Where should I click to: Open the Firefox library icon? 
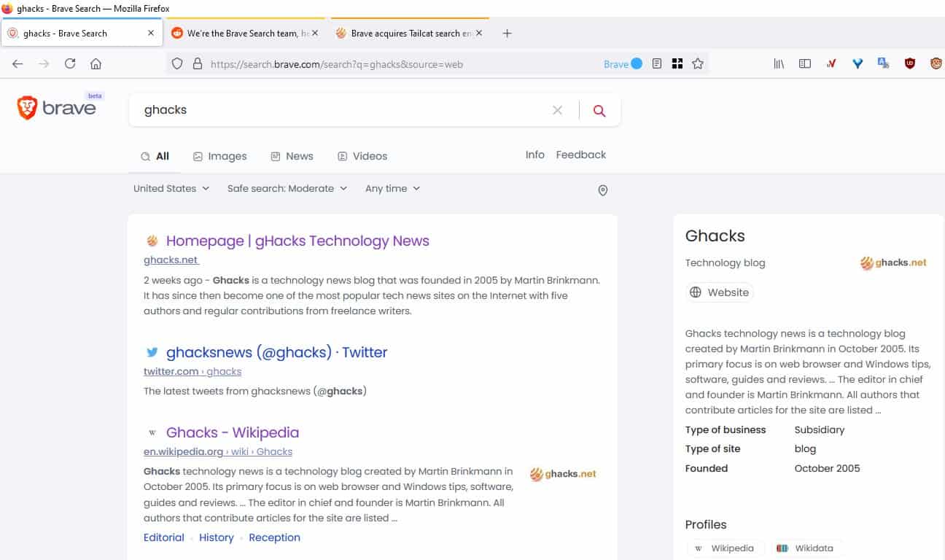[x=779, y=64]
